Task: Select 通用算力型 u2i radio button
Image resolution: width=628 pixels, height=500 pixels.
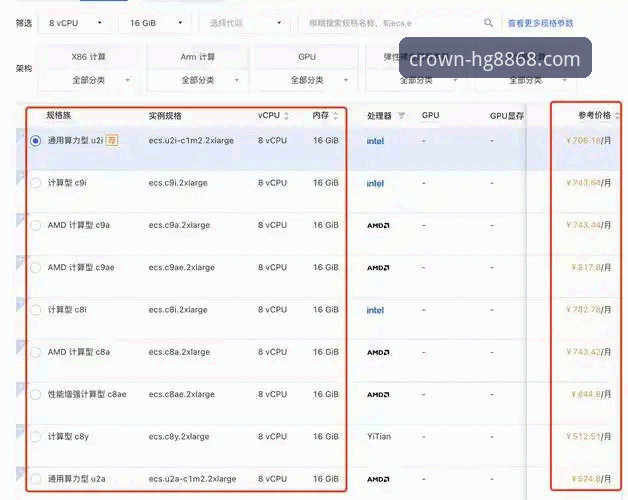Action: 36,141
